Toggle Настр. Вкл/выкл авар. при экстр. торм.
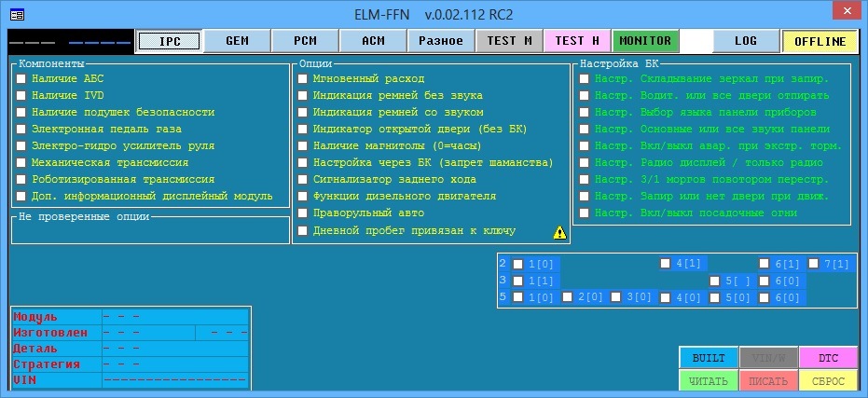This screenshot has width=868, height=398. (584, 145)
